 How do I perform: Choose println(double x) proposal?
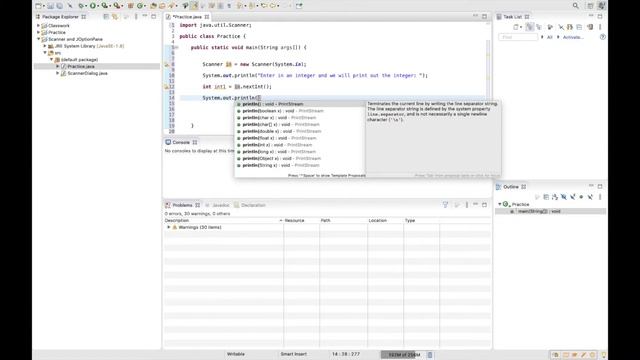point(300,131)
